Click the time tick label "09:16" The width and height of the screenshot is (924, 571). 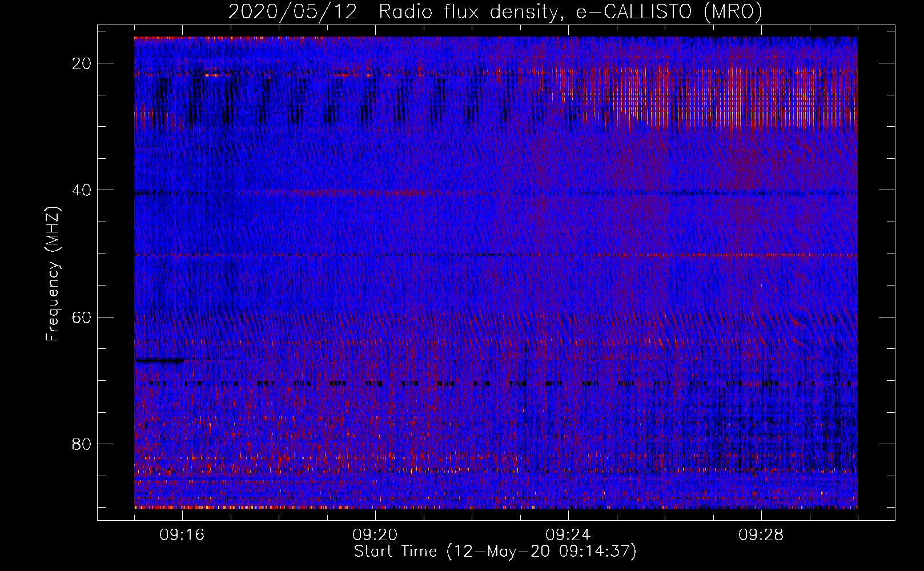tap(182, 534)
